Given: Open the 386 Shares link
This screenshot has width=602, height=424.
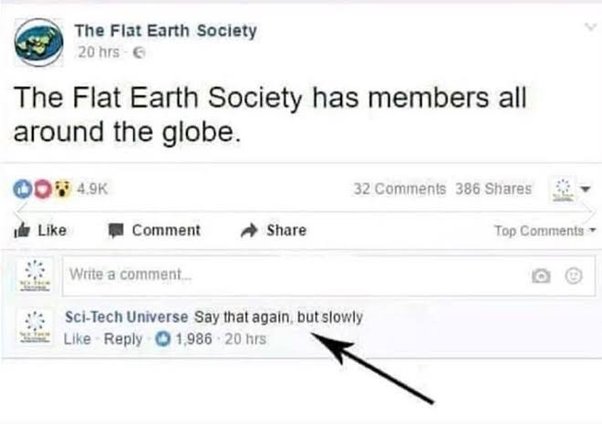Looking at the screenshot, I should (493, 189).
